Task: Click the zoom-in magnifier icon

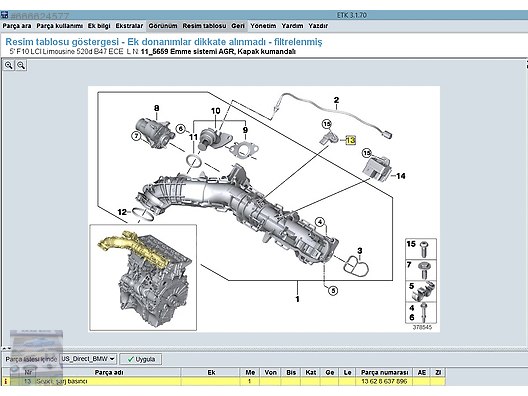Action: (x=9, y=65)
